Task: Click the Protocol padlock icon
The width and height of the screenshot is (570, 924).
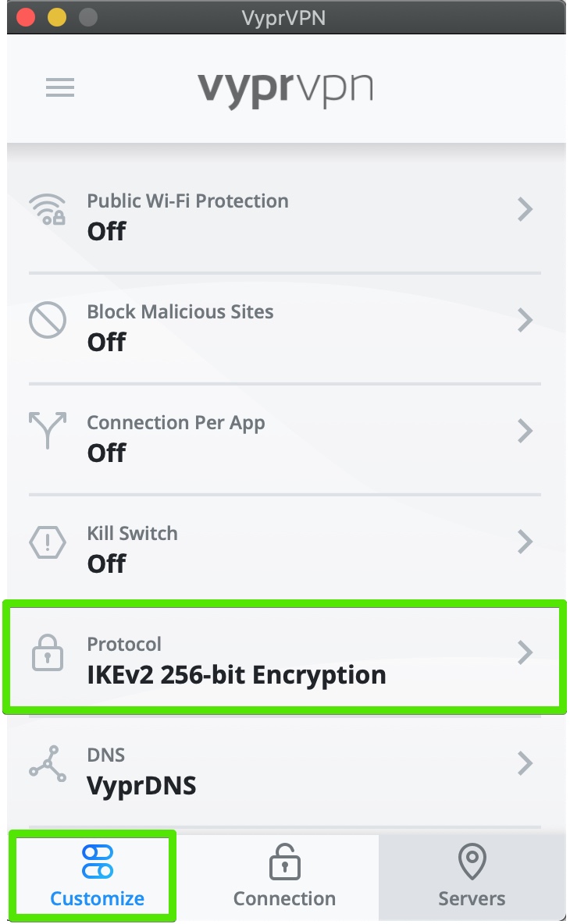Action: 48,654
